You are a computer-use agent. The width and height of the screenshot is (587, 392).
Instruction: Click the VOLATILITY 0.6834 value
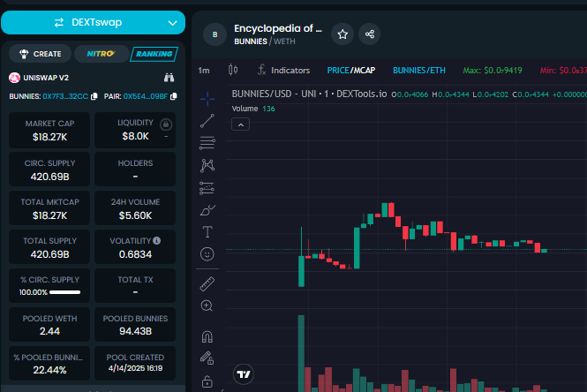(135, 254)
